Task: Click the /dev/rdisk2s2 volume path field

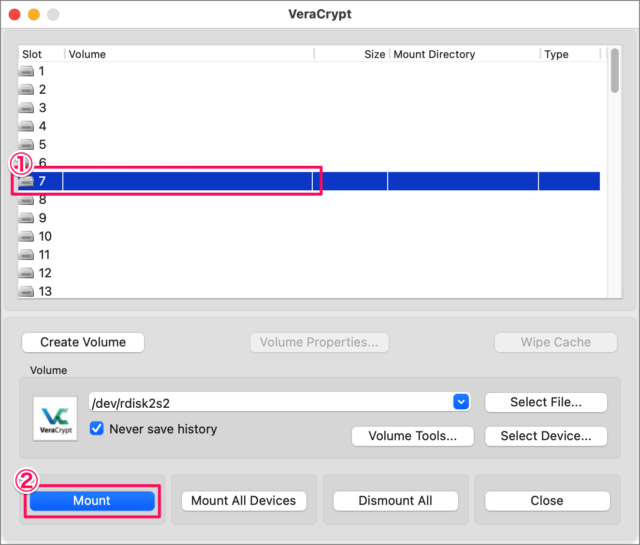Action: coord(268,402)
